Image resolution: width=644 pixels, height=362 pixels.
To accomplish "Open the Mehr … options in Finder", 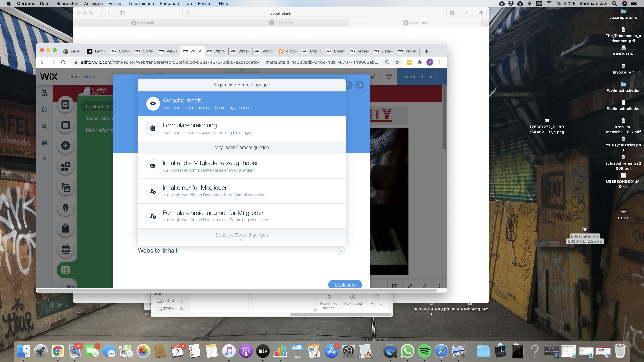I will (x=377, y=300).
